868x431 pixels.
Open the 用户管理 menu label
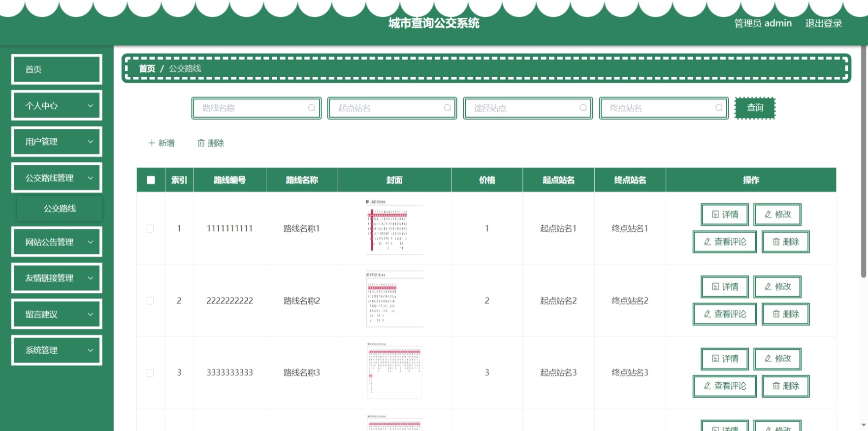(x=41, y=142)
